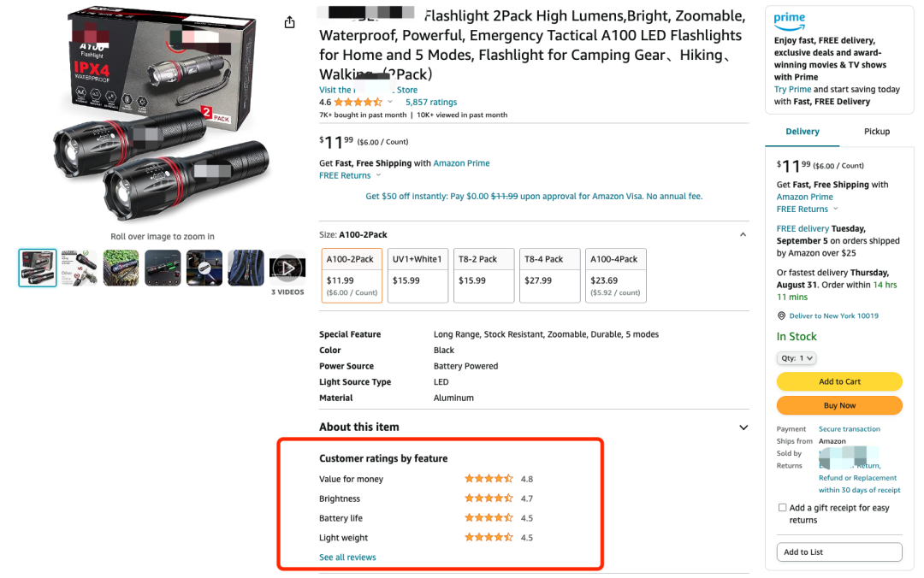Click the Prime logo
924x578 pixels.
(x=789, y=21)
